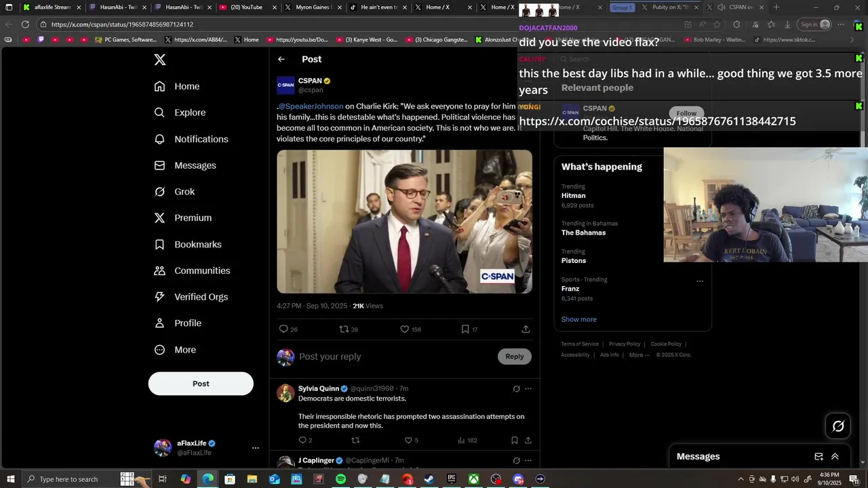Click the X logo above the Home link

pos(160,60)
